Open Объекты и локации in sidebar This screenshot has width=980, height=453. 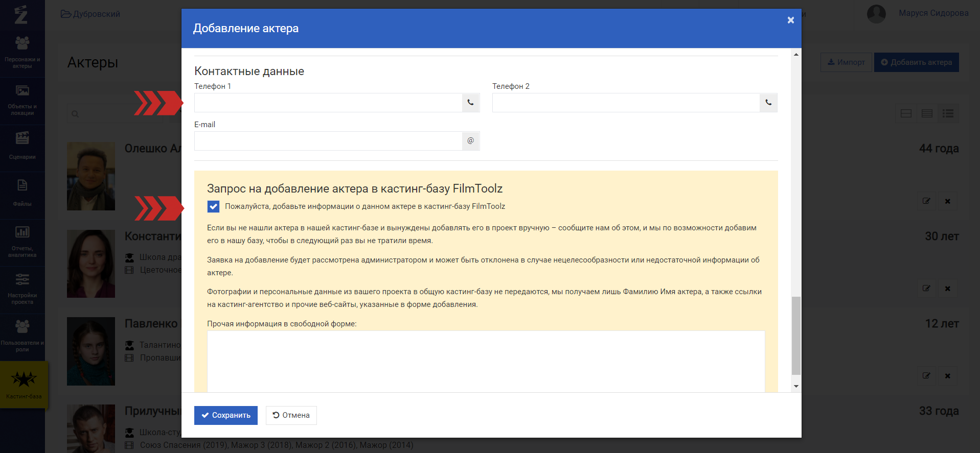click(22, 101)
